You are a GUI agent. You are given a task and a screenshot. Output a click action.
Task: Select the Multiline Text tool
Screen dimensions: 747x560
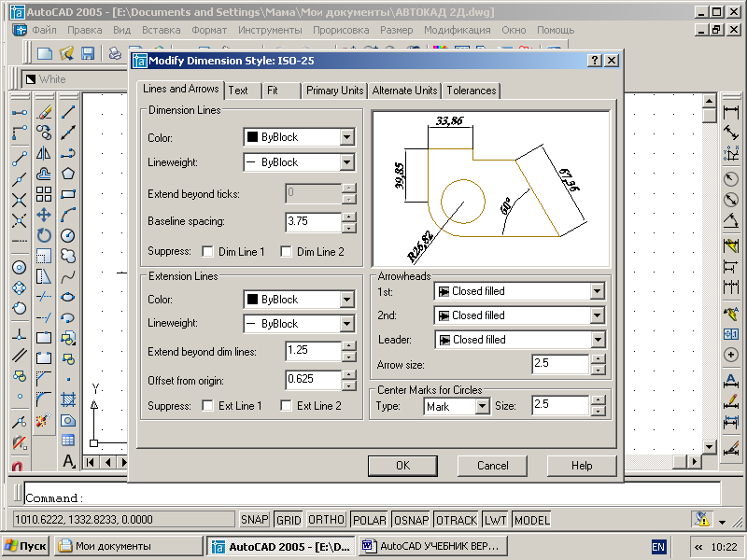(x=68, y=461)
